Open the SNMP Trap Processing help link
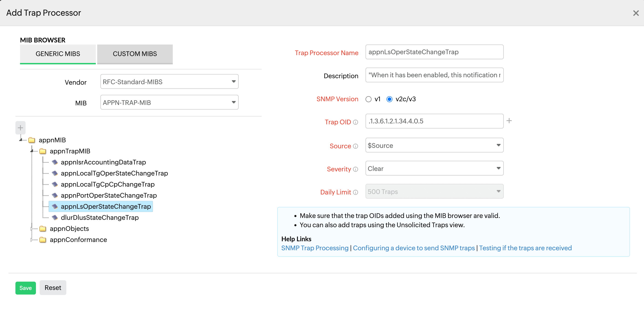The image size is (644, 310). 314,248
